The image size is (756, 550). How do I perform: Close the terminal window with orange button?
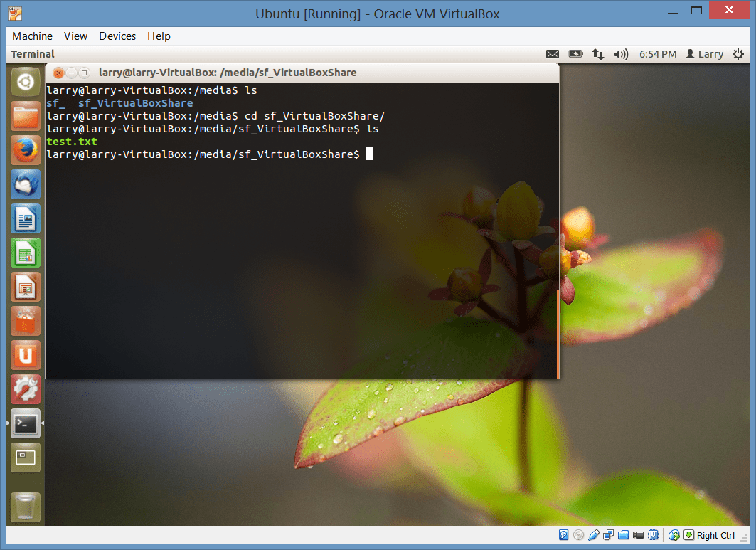pyautogui.click(x=58, y=73)
